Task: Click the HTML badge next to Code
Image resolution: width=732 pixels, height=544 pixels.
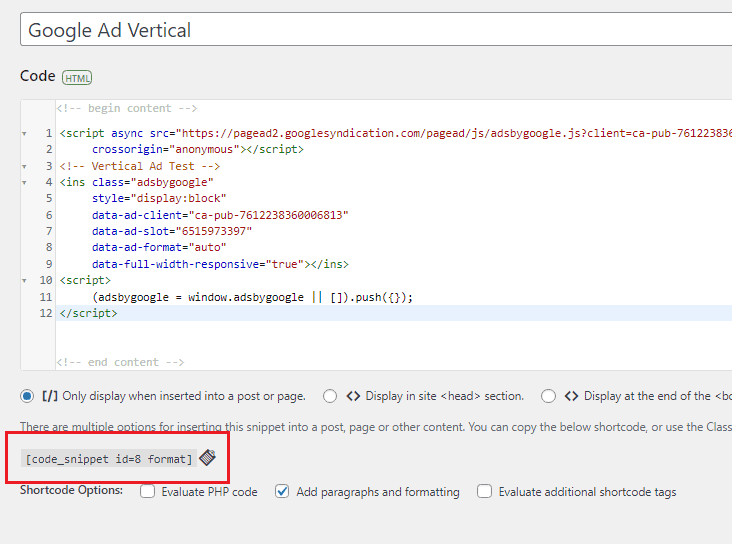Action: tap(77, 78)
